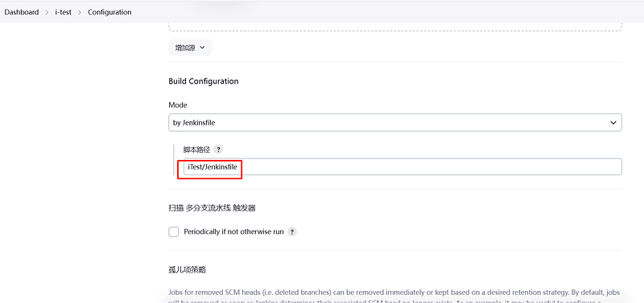
Task: Show help for Periodically if not otherwise run
Action: (292, 231)
